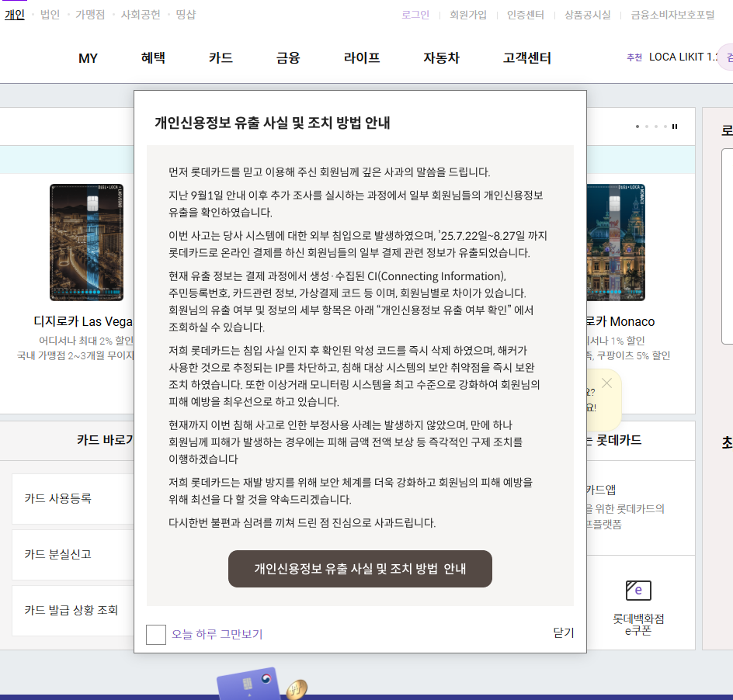Click the recommended LOCA LIKIT search term
The height and width of the screenshot is (700, 733).
(683, 57)
